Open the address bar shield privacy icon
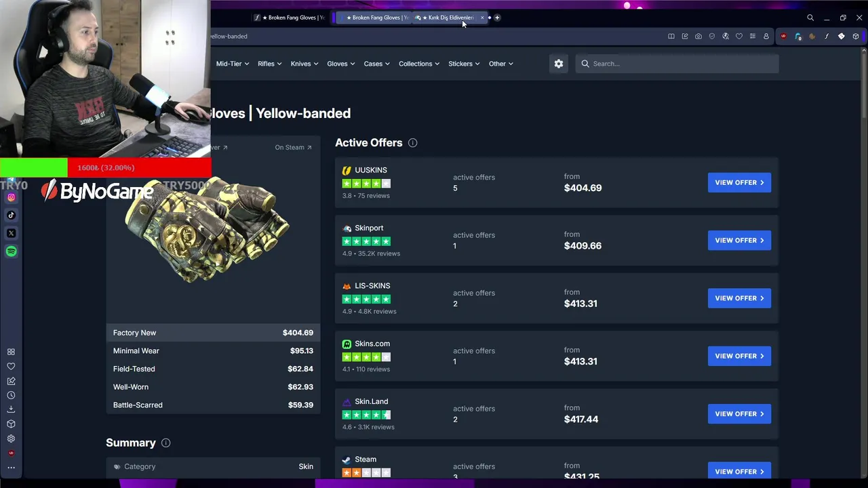The height and width of the screenshot is (488, 868). [712, 36]
